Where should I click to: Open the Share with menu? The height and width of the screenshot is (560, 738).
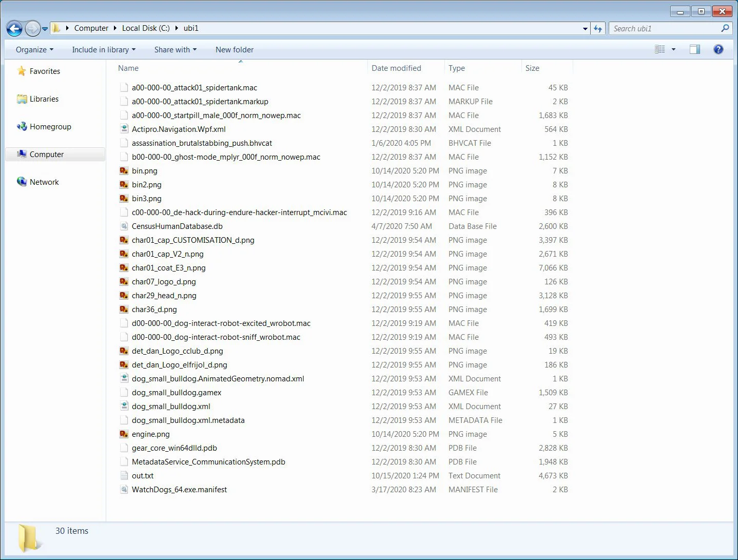pyautogui.click(x=176, y=50)
